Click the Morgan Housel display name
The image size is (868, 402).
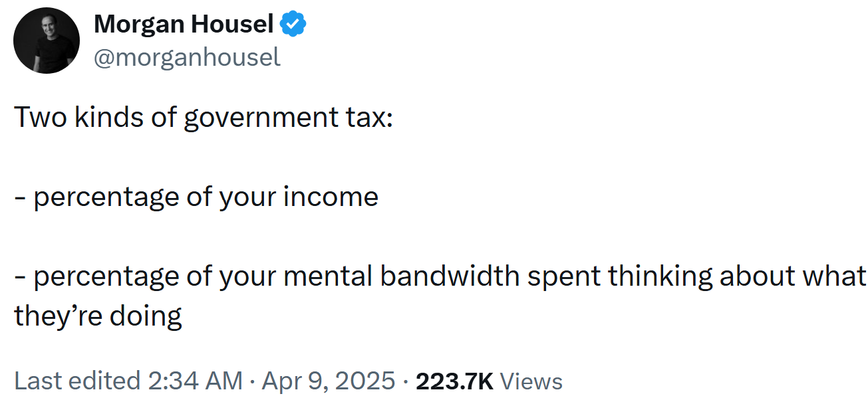(184, 25)
